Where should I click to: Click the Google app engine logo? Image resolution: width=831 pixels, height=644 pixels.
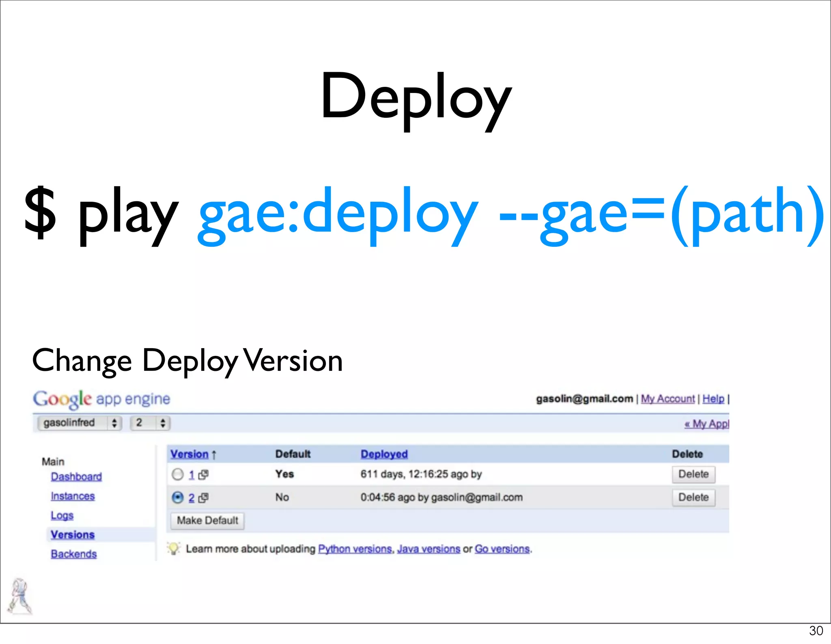(x=101, y=399)
